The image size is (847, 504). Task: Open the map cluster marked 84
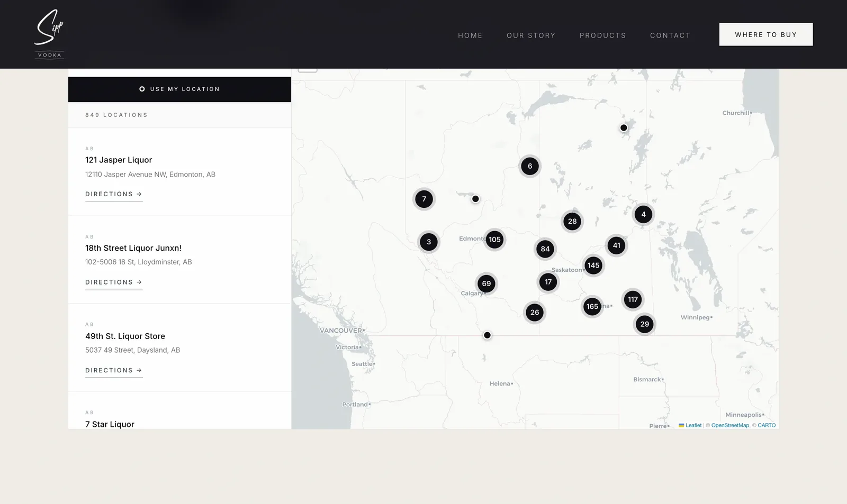coord(545,249)
